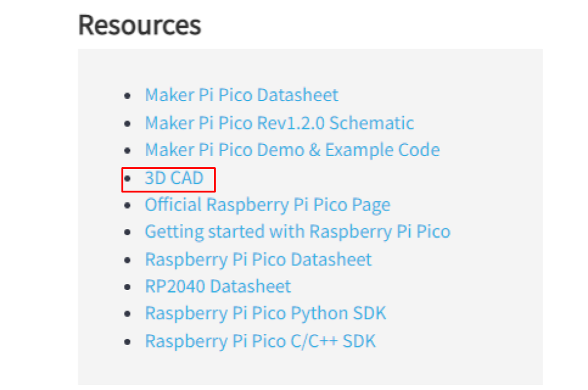The width and height of the screenshot is (588, 390).
Task: Click the bullet beside RP2040 Datasheet
Action: (x=128, y=287)
